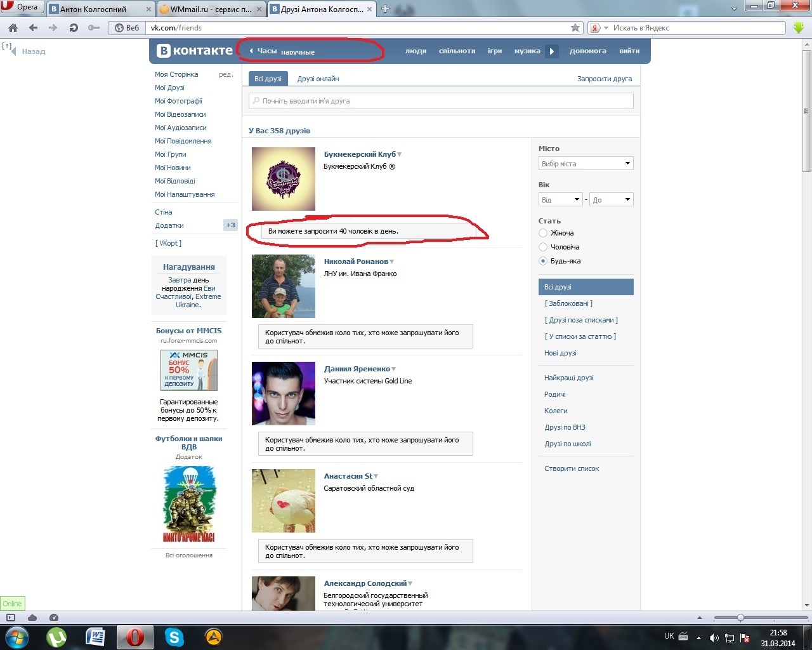
Task: Click Запросити друга link
Action: [x=605, y=79]
